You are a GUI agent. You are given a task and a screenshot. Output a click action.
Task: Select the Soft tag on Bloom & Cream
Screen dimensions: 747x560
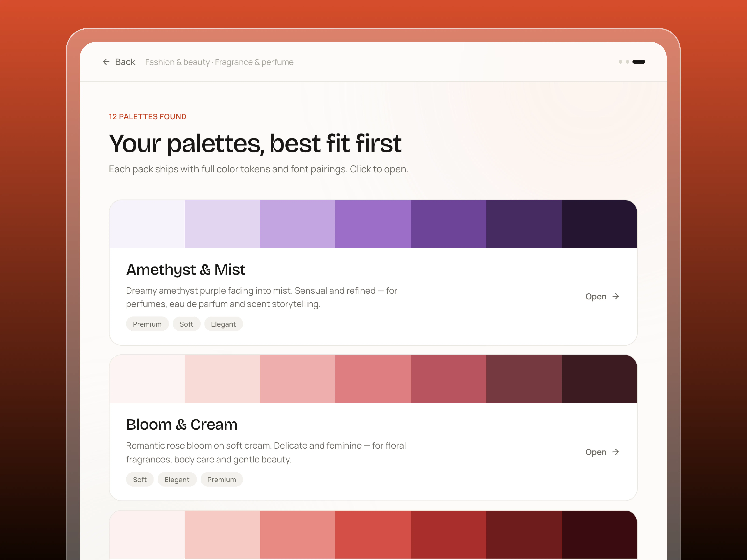pos(140,479)
